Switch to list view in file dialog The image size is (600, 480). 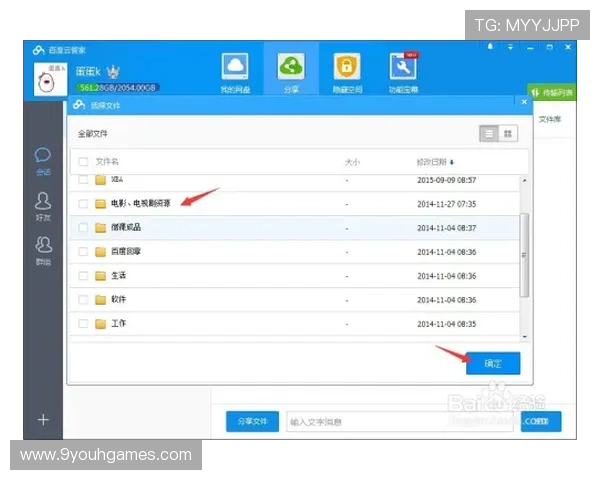point(489,134)
